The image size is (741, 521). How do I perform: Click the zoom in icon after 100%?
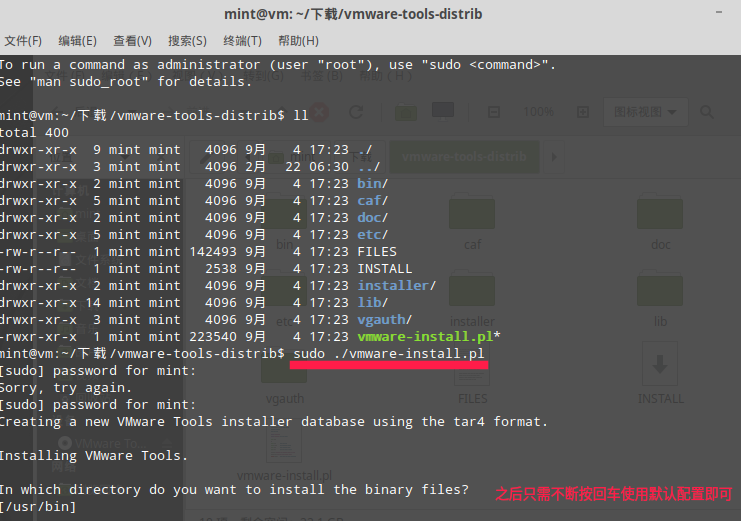pyautogui.click(x=583, y=112)
